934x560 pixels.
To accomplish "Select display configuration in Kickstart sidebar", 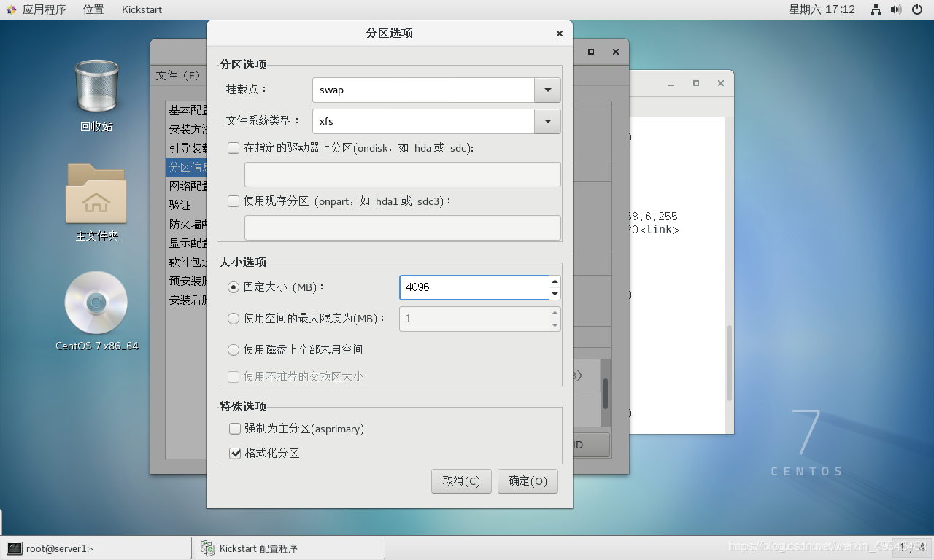I will point(188,243).
